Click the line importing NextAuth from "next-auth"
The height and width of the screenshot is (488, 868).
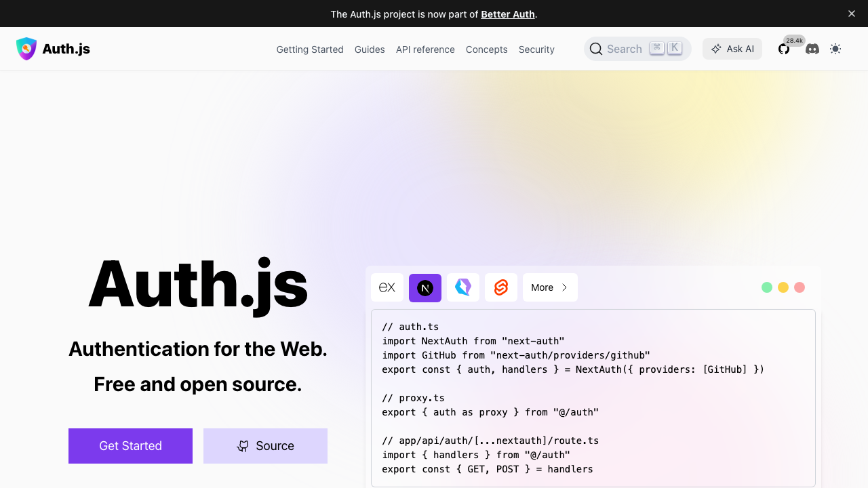coord(473,341)
